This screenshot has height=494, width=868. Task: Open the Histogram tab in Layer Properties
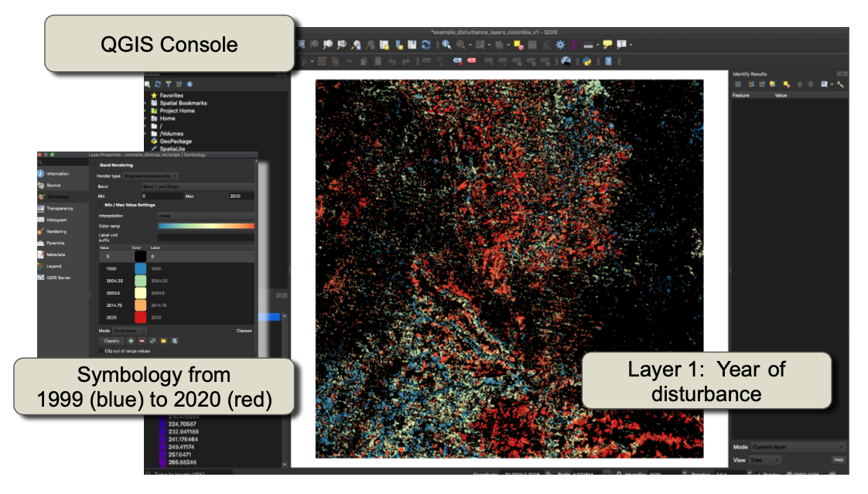56,220
